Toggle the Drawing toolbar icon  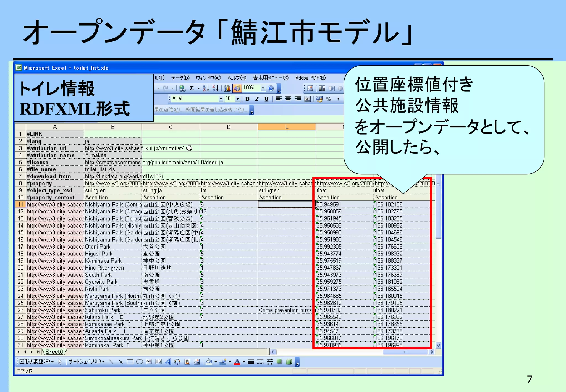pos(237,88)
